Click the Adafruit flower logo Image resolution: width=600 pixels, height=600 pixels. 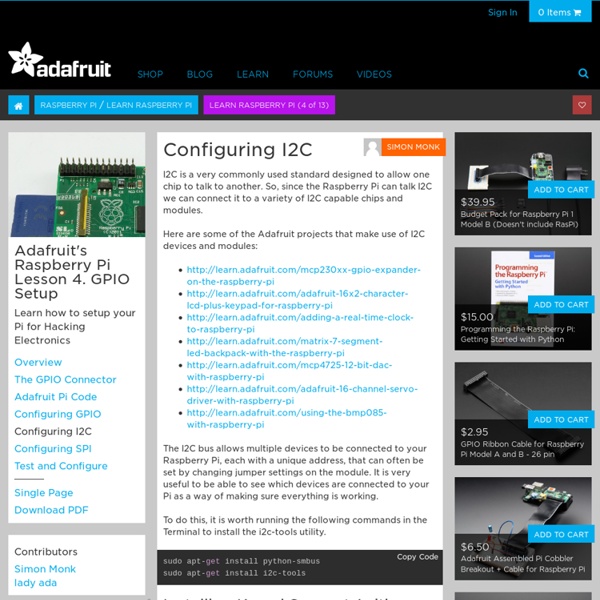click(60, 60)
